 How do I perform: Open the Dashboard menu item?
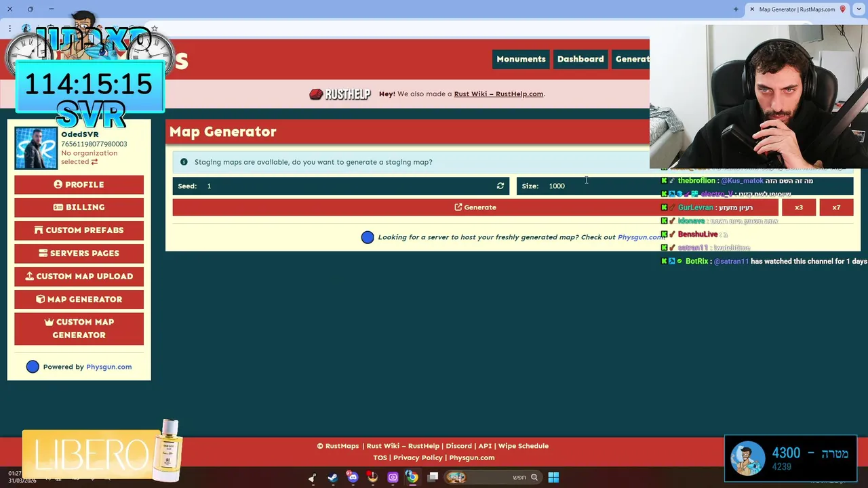tap(580, 59)
